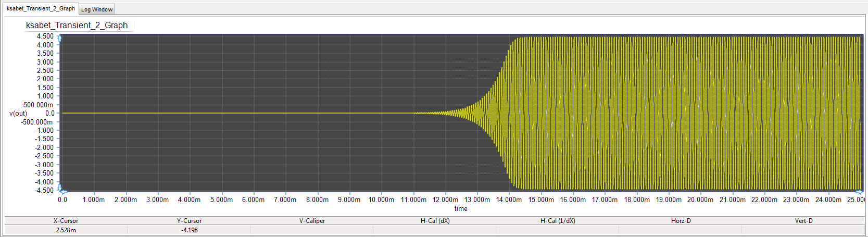Select the X-Cursor value 2.528m

66,230
